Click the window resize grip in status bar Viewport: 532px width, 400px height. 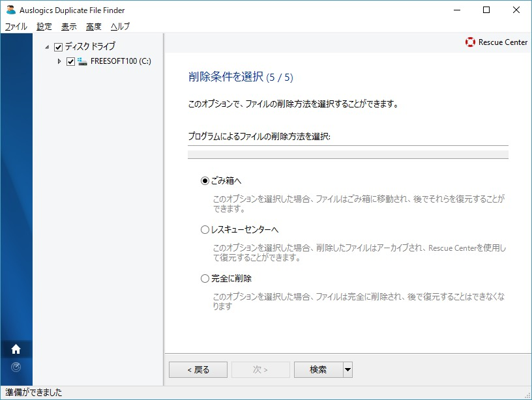(527, 395)
